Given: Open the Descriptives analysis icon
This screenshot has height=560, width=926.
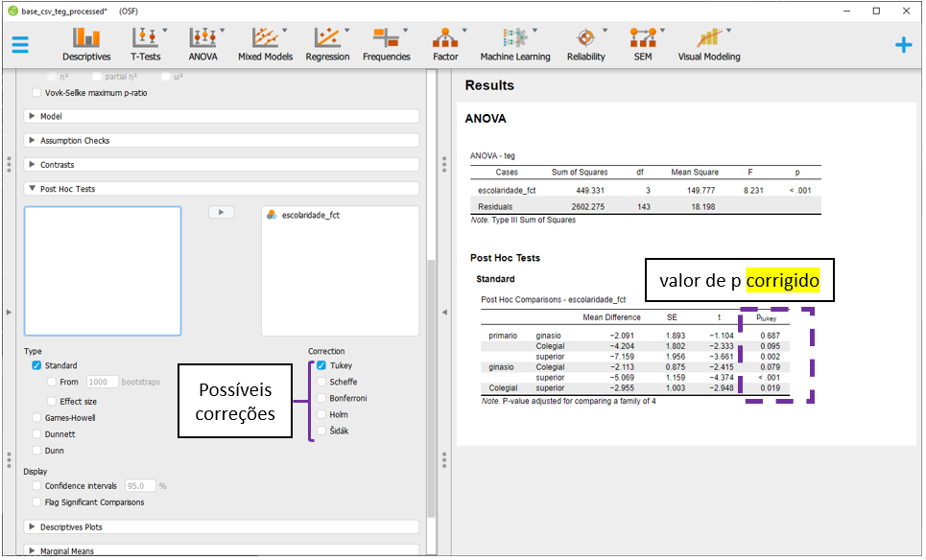Looking at the screenshot, I should [x=86, y=44].
